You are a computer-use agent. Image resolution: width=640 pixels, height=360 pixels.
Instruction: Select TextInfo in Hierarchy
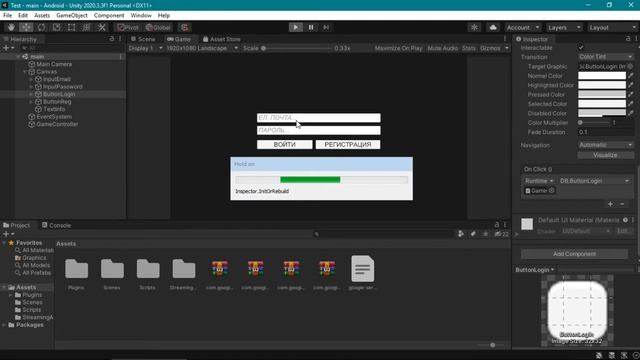pos(54,109)
